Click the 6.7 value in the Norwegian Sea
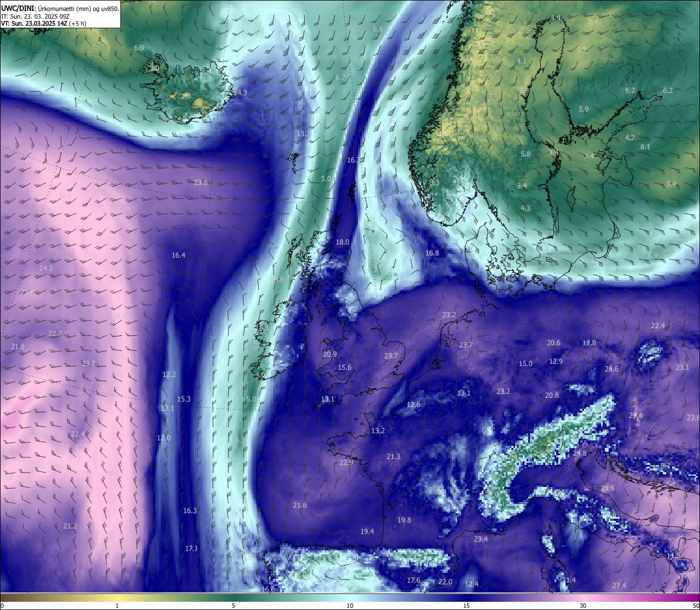The image size is (700, 610). pyautogui.click(x=341, y=78)
